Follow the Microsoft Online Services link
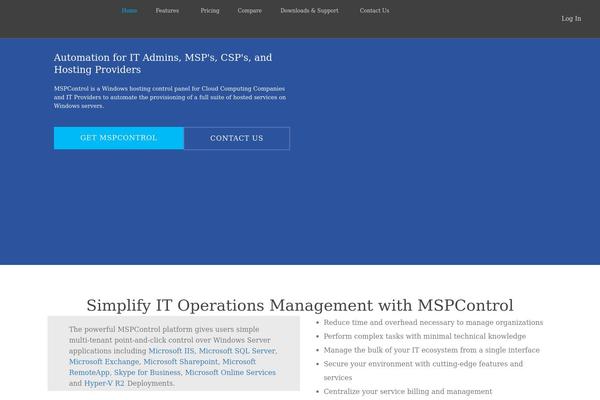The image size is (600, 400). click(230, 372)
